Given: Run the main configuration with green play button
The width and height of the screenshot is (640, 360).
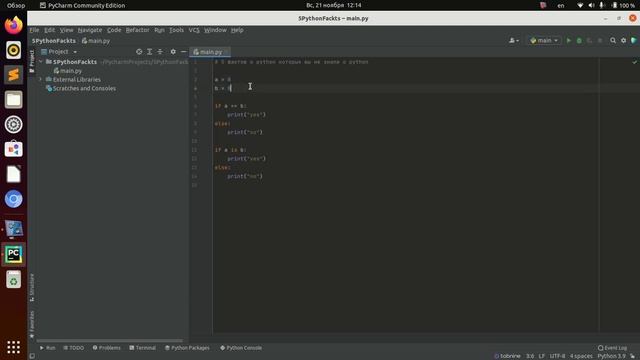Looking at the screenshot, I should tap(569, 40).
